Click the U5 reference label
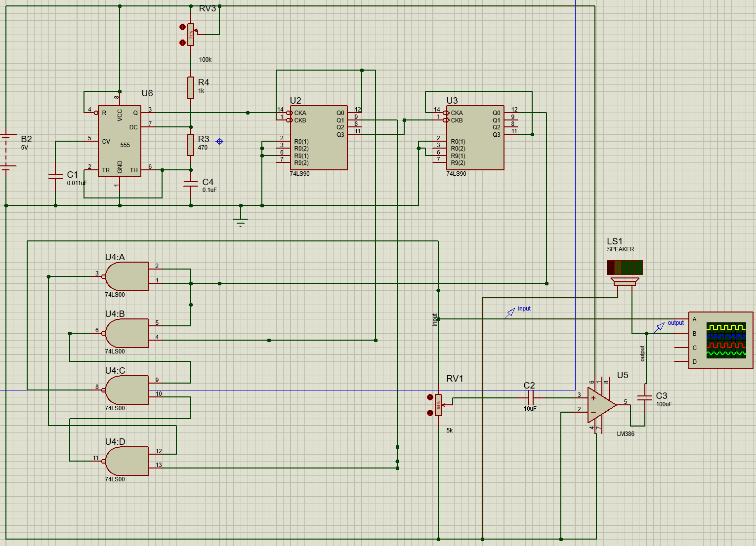This screenshot has width=756, height=546. pos(623,375)
